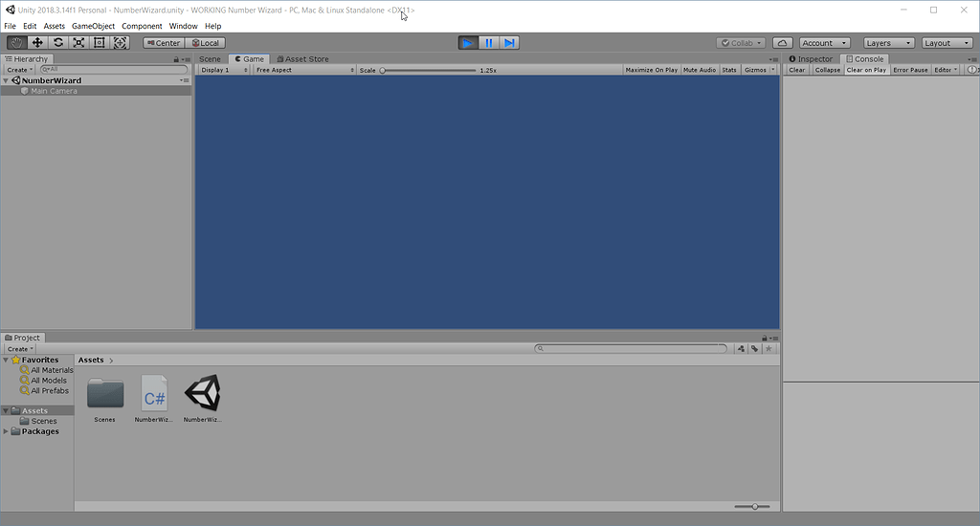Viewport: 980px width, 526px height.
Task: Open the Collab dropdown
Action: (742, 43)
